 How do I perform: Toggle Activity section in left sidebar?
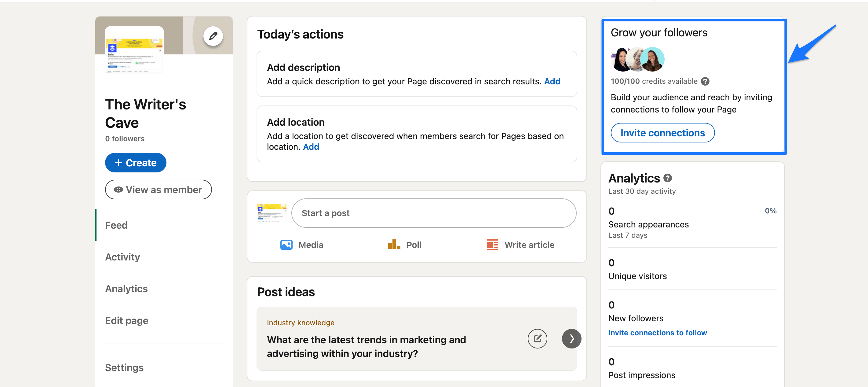pos(123,257)
